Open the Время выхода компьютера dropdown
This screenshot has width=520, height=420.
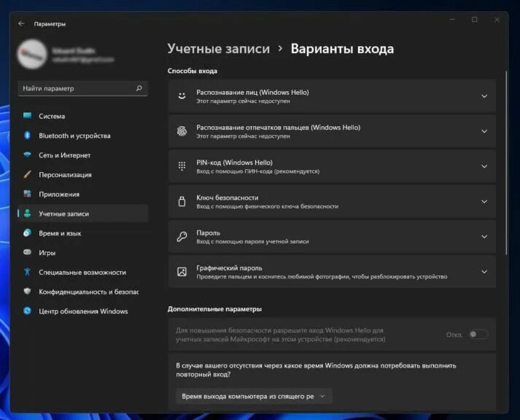pyautogui.click(x=254, y=396)
